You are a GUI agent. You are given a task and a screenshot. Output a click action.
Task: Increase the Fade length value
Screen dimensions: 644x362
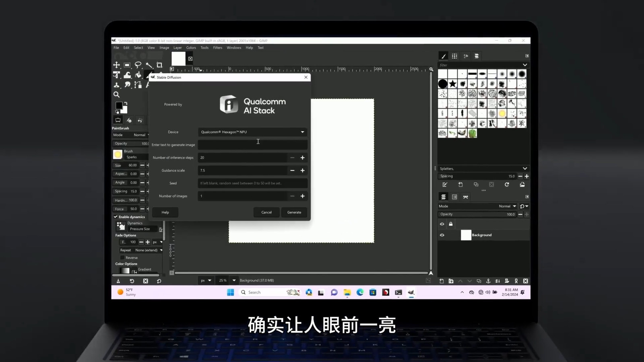tap(147, 242)
